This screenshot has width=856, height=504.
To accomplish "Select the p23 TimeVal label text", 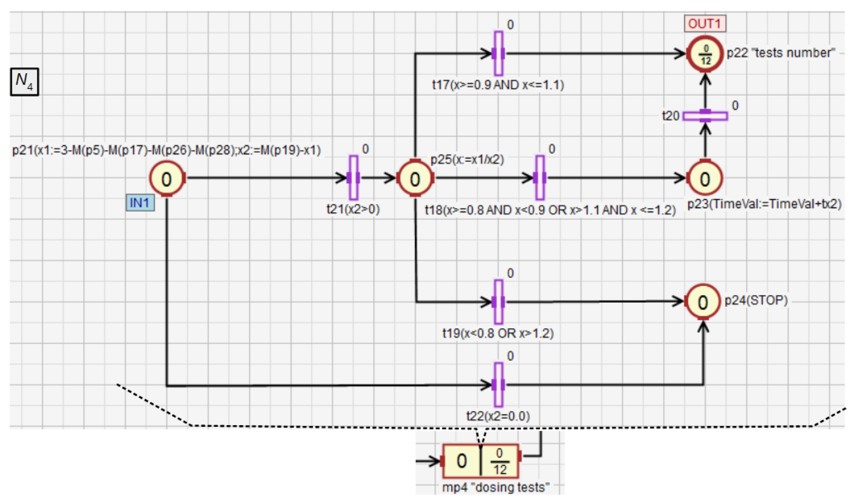I will pyautogui.click(x=764, y=204).
